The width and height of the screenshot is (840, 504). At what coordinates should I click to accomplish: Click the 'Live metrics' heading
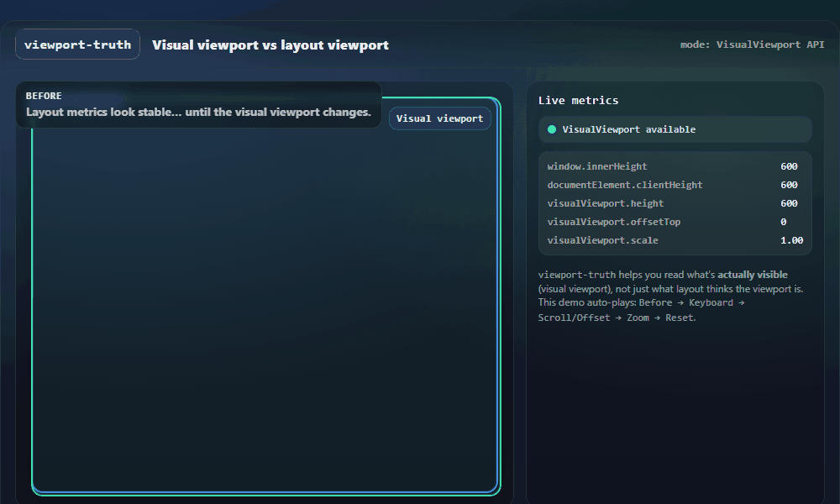[579, 100]
